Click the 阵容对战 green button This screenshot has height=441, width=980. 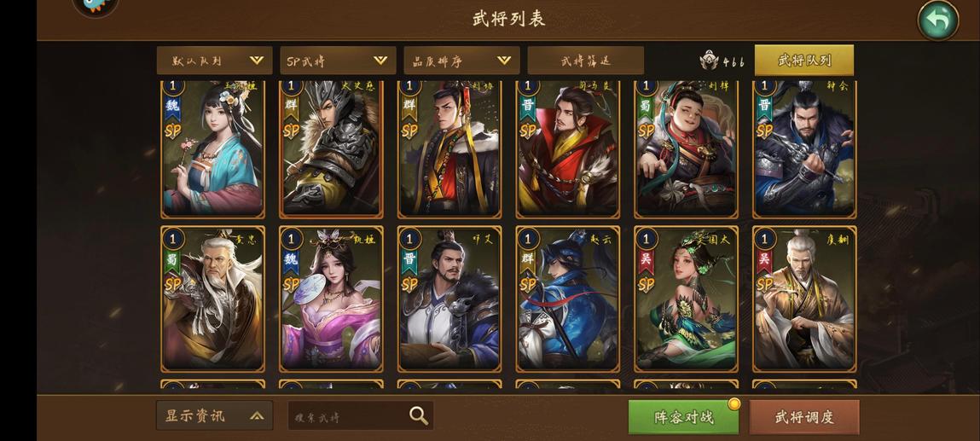pyautogui.click(x=683, y=417)
